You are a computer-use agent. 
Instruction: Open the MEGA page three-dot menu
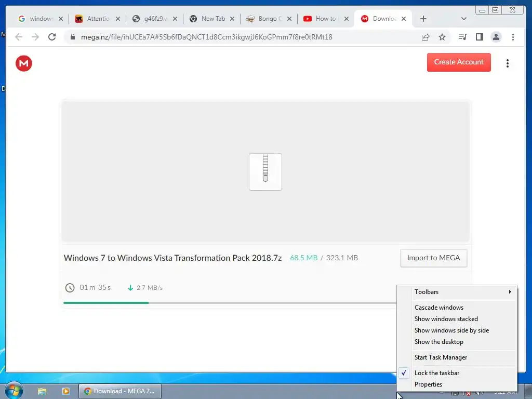pyautogui.click(x=508, y=63)
